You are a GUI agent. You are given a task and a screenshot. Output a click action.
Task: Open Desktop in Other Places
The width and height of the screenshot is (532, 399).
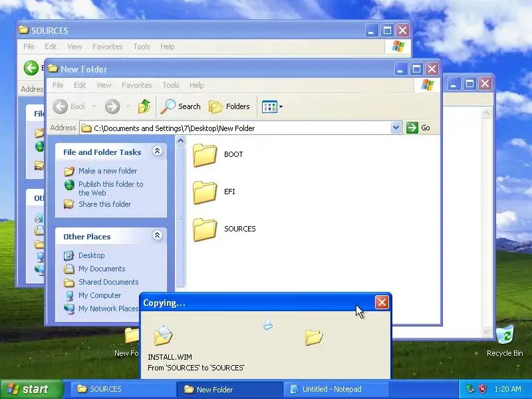(91, 255)
